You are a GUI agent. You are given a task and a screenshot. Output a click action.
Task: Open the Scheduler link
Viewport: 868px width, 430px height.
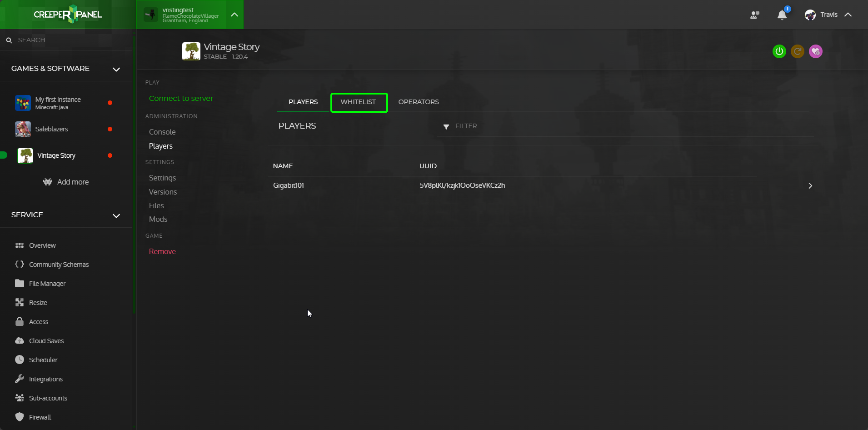pyautogui.click(x=43, y=360)
